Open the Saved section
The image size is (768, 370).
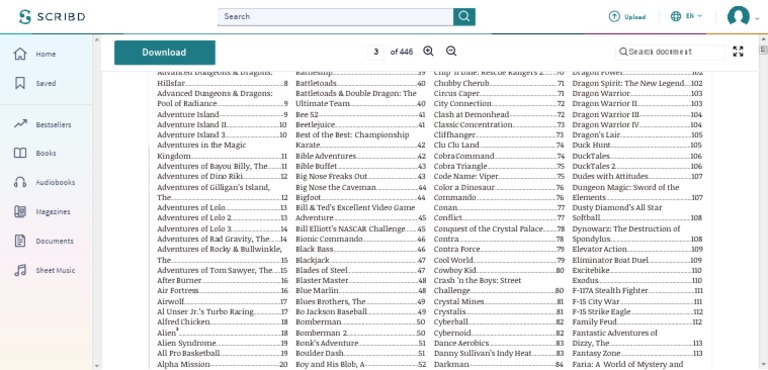(x=46, y=83)
